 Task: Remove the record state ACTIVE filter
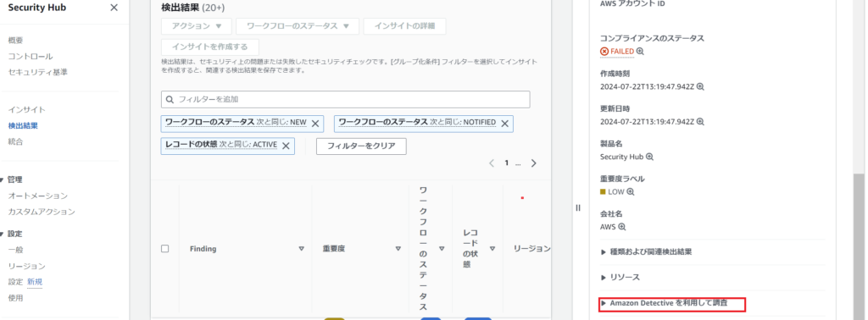(286, 146)
